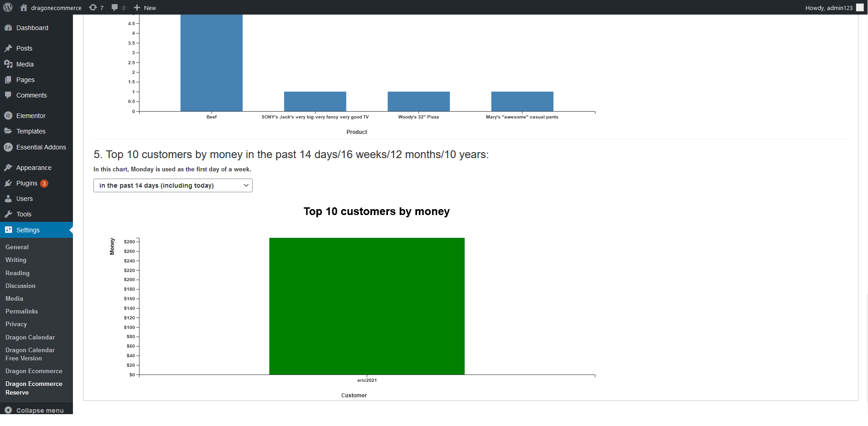
Task: Click the $280 axis value
Action: pos(129,242)
